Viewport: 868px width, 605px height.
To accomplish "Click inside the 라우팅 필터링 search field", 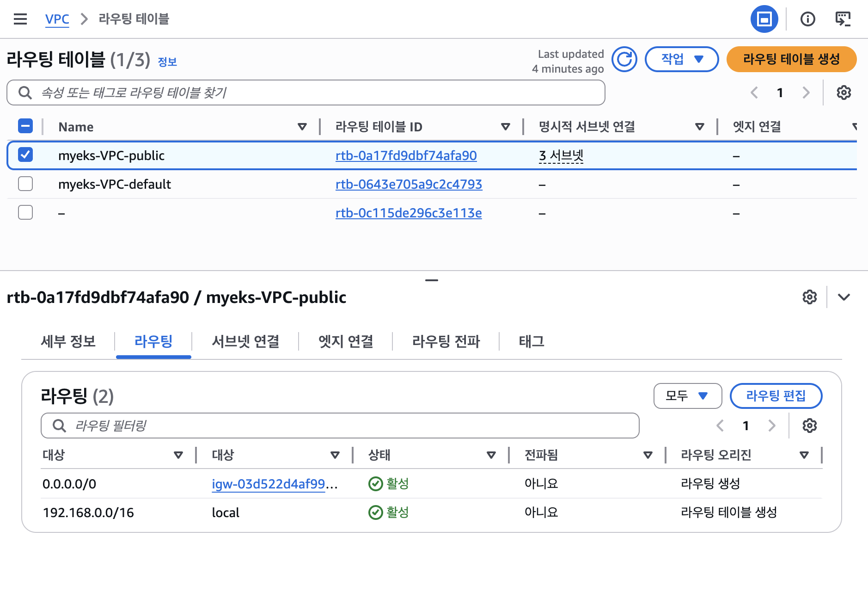I will click(x=340, y=426).
